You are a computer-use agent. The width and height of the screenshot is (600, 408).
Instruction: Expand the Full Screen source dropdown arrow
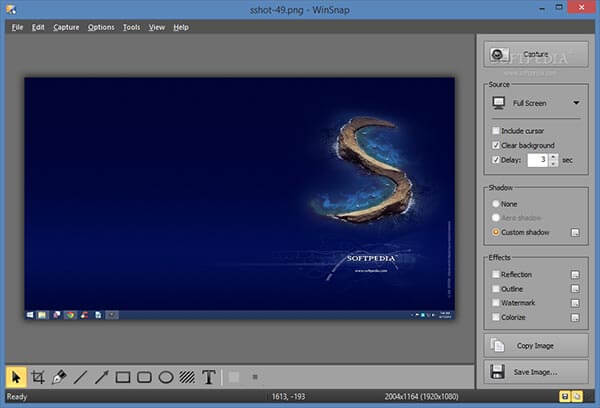pos(576,103)
